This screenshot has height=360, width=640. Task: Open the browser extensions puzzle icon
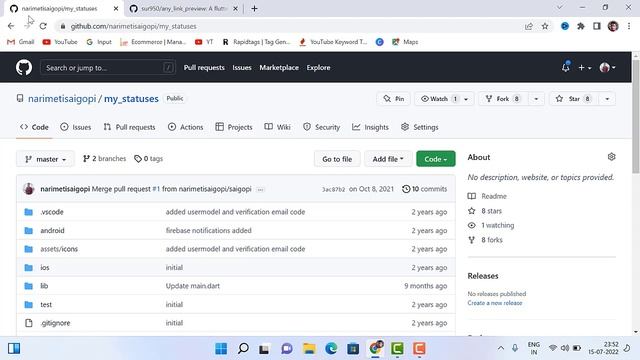(581, 26)
